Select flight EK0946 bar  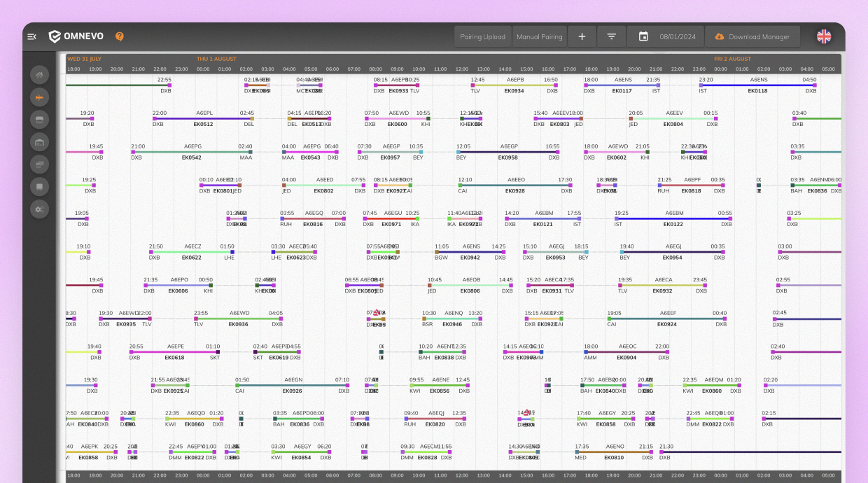click(x=452, y=318)
